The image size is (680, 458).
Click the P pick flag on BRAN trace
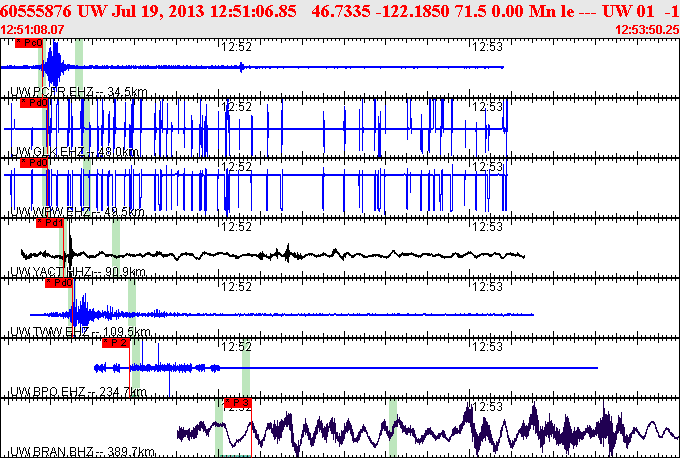pos(237,403)
